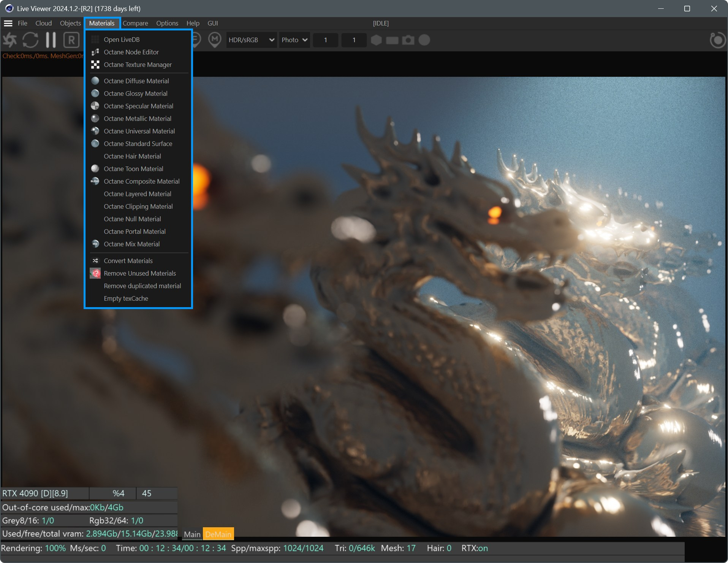Choose Octane Universal Material from menu
Image resolution: width=728 pixels, height=563 pixels.
(139, 131)
